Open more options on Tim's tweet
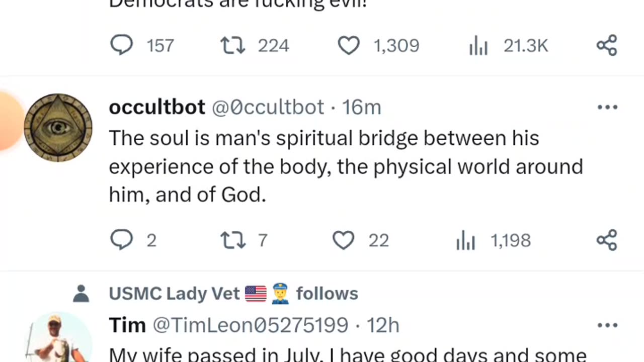Image resolution: width=644 pixels, height=362 pixels. (607, 325)
